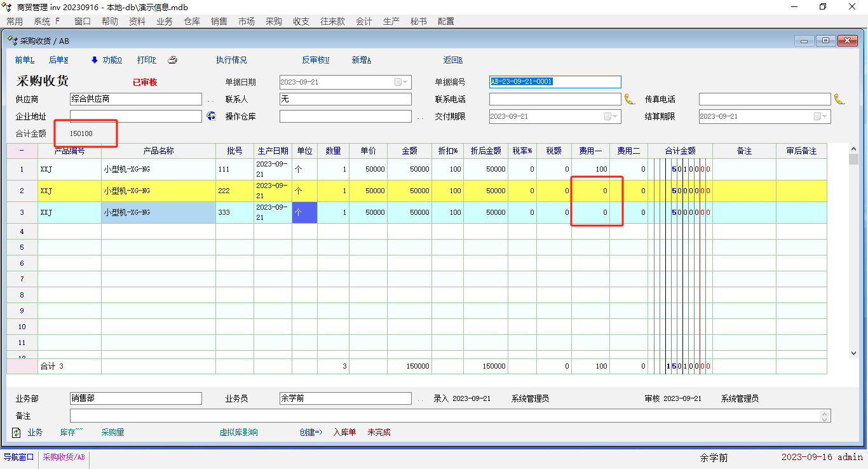Viewport: 868px width, 469px height.
Task: Click the phone icon beside 联系电话 field
Action: pos(629,99)
